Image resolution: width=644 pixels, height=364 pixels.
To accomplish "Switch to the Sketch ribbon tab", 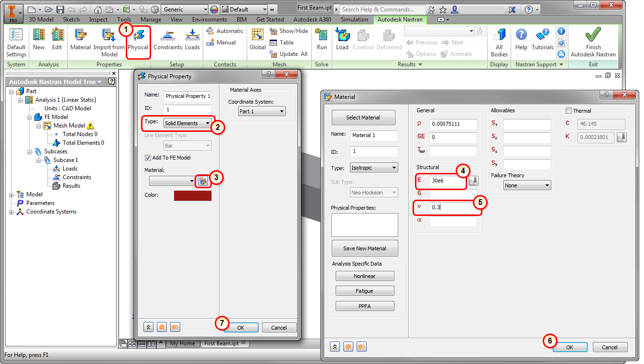I will tap(72, 20).
